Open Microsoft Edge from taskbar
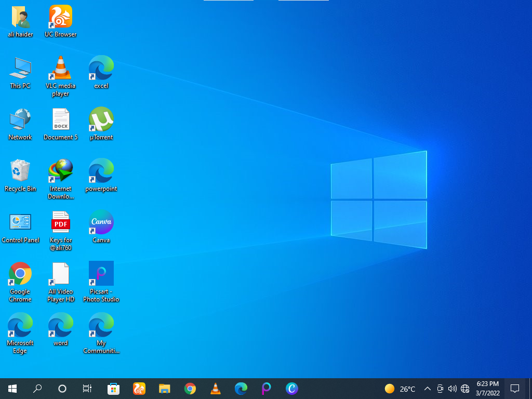Viewport: 532px width, 399px height. [241, 389]
